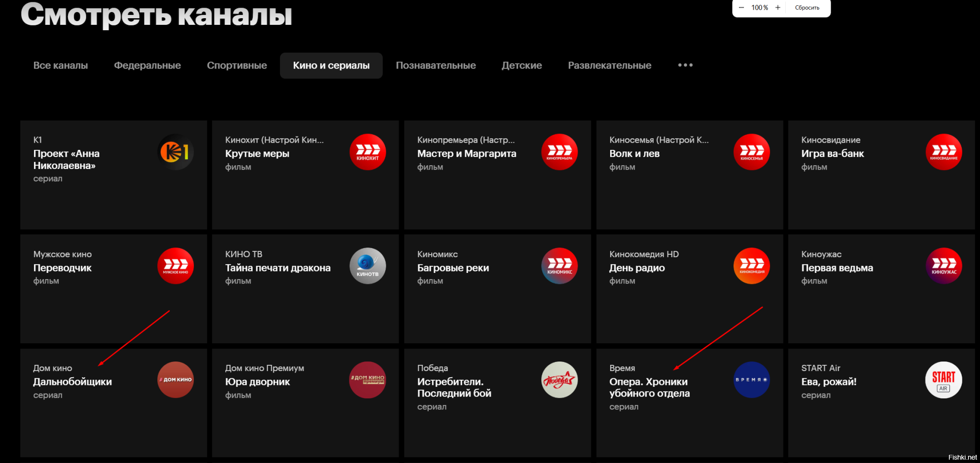This screenshot has height=463, width=980.
Task: Open the film Мастер и Маргарита
Action: [x=467, y=154]
